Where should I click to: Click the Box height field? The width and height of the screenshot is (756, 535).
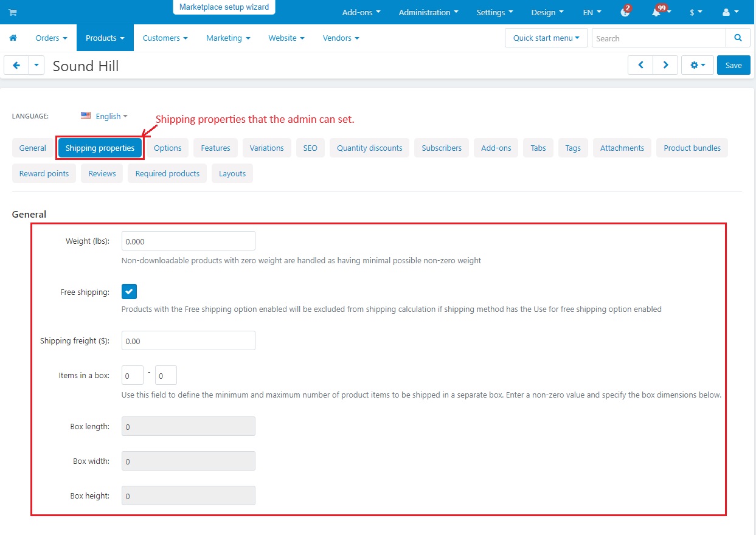tap(189, 495)
